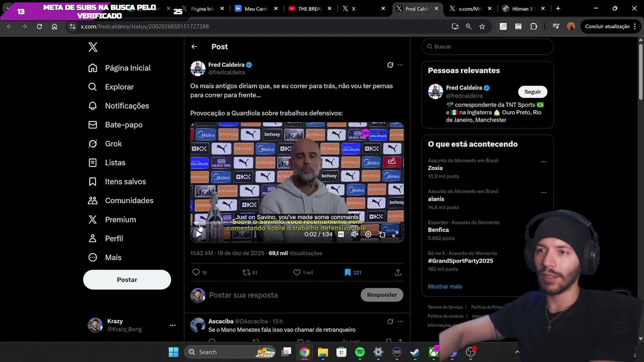This screenshot has height=362, width=644.
Task: Open the Ascaciba reply's more options menu
Action: tap(400, 321)
